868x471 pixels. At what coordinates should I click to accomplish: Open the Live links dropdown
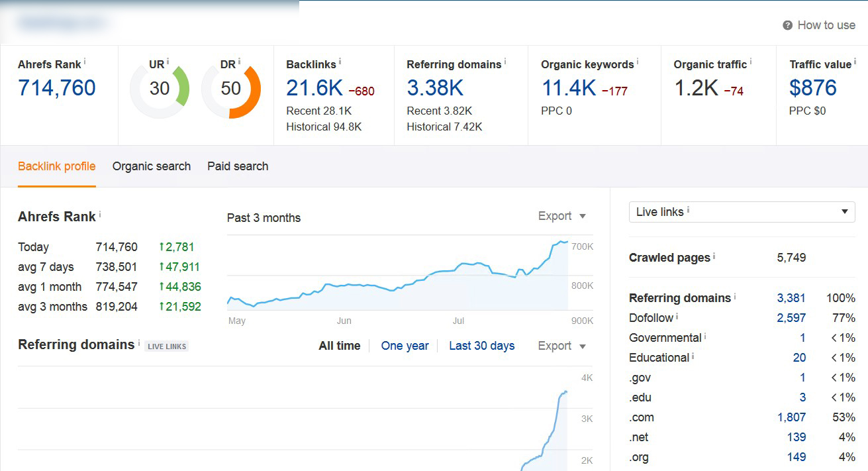click(742, 212)
